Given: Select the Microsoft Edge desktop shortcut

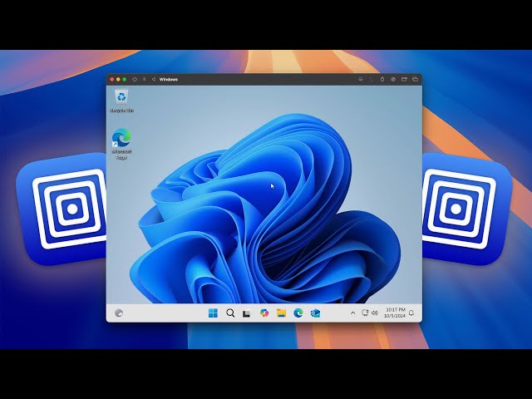Looking at the screenshot, I should pyautogui.click(x=121, y=144).
